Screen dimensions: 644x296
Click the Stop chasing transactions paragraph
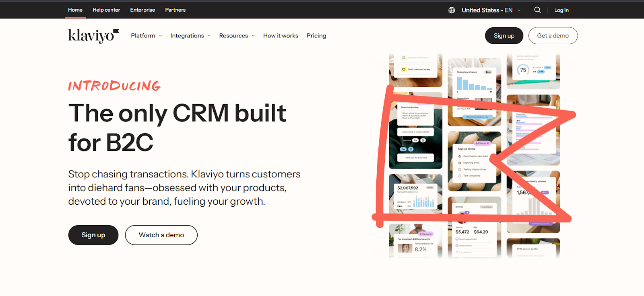[x=184, y=188]
